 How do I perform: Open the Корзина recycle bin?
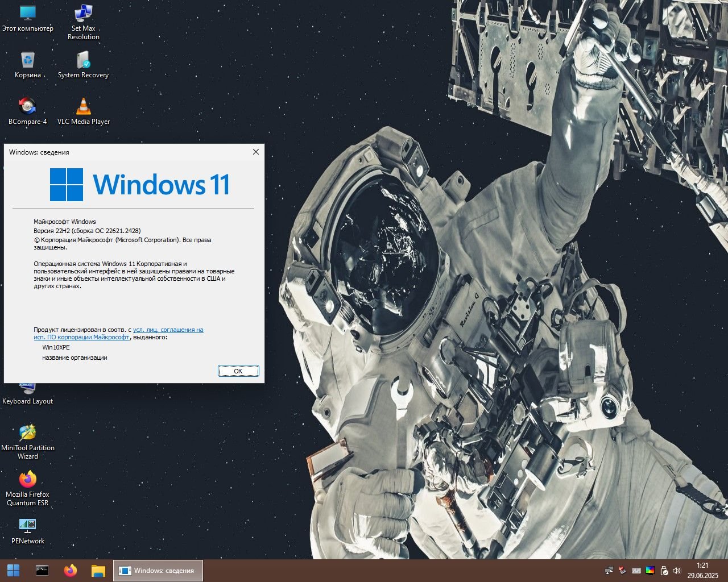[27, 60]
